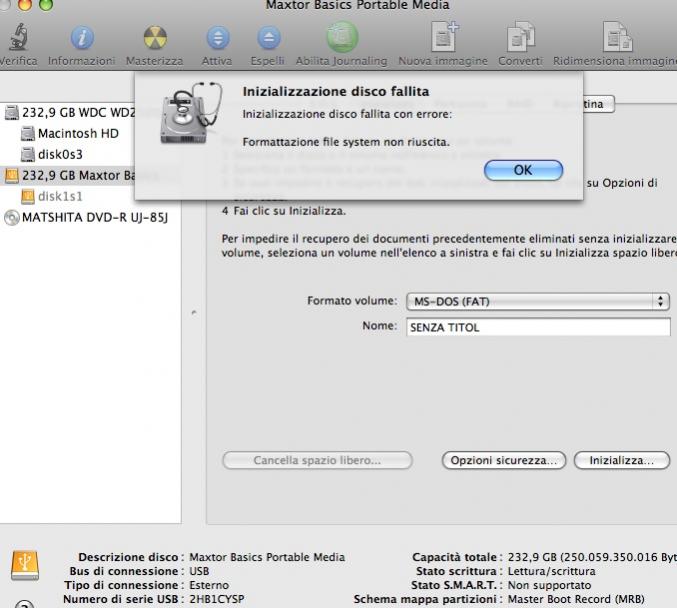Click the window title Maxtor Basics Portable Media
The width and height of the screenshot is (677, 608).
coord(357,5)
